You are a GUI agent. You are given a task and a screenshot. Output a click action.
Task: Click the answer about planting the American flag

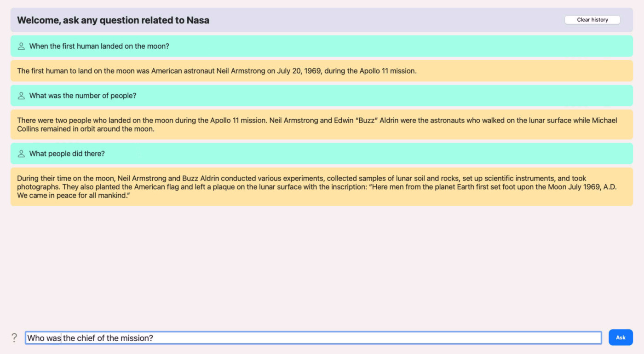tap(322, 187)
